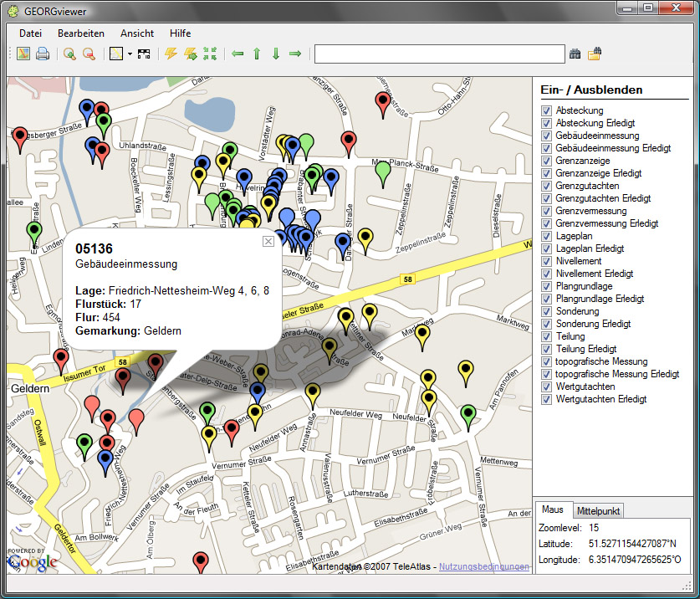Open the Datei menu

coord(30,33)
